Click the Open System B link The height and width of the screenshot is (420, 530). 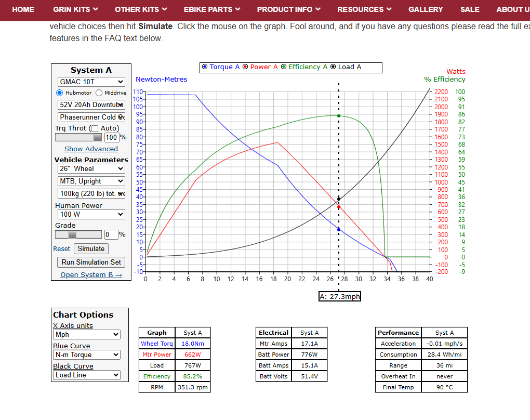click(91, 275)
